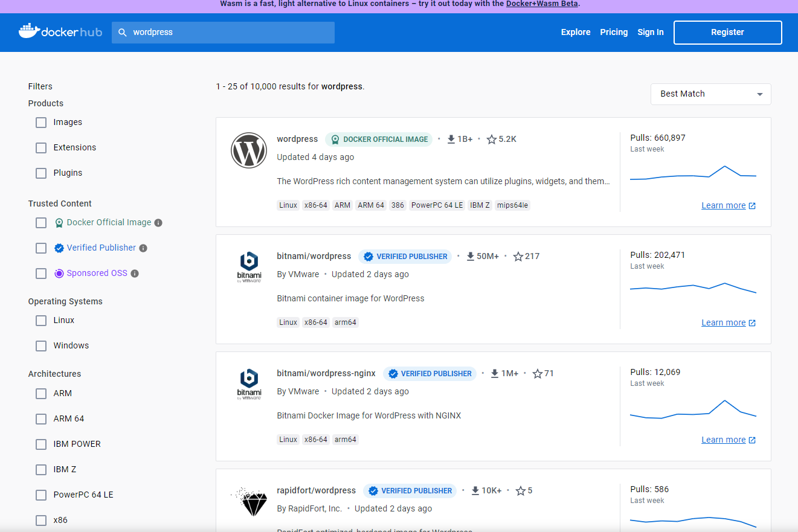
Task: Click the Docker Official Image badge on wordpress
Action: click(x=379, y=139)
